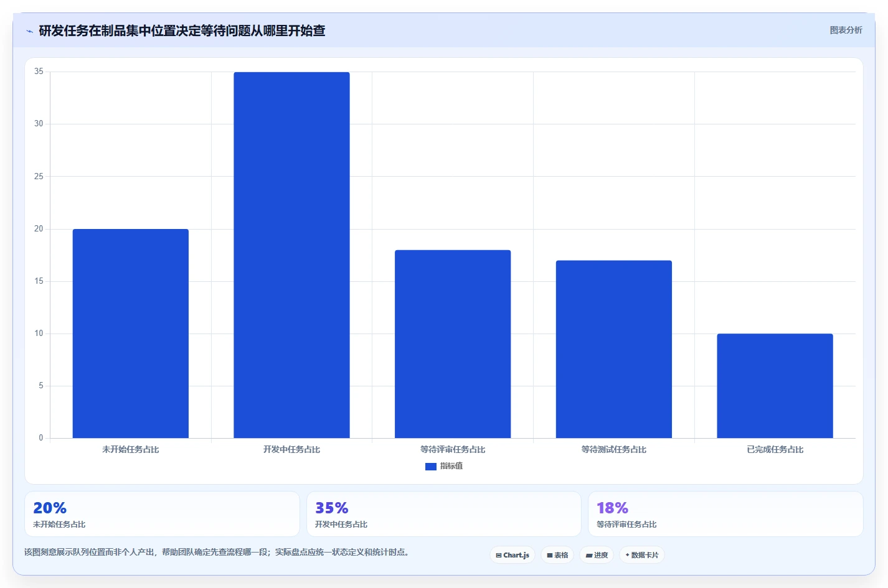Screen dimensions: 888x588
Task: Click the 表格 tag
Action: point(557,555)
